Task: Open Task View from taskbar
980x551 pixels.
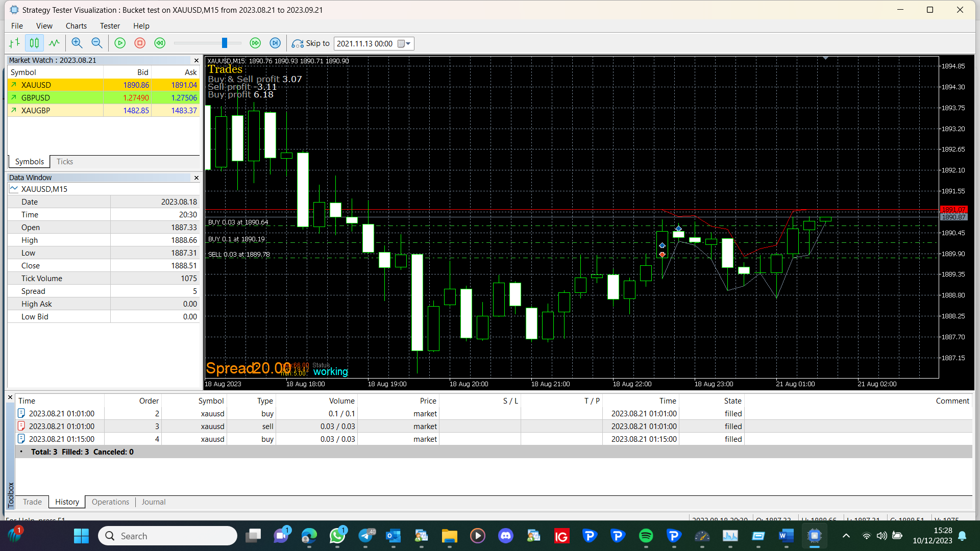Action: 253,536
